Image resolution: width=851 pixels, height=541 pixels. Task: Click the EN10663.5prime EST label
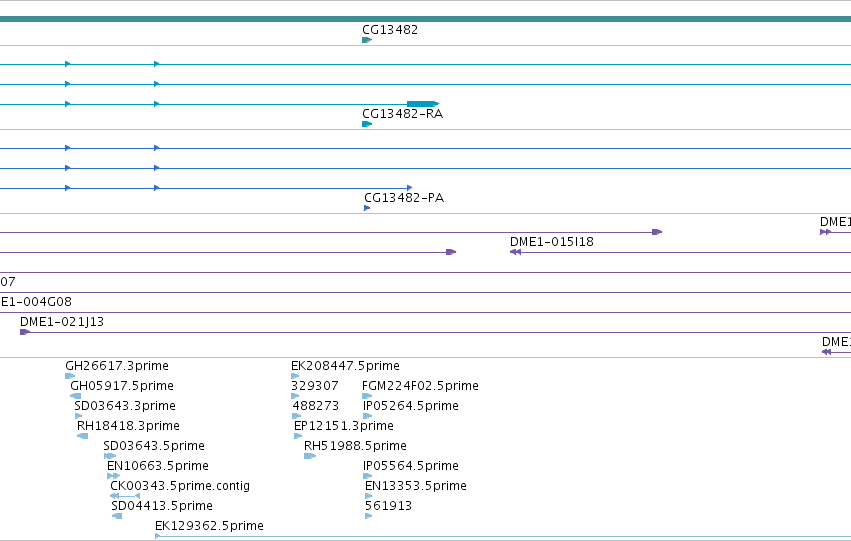pos(157,466)
